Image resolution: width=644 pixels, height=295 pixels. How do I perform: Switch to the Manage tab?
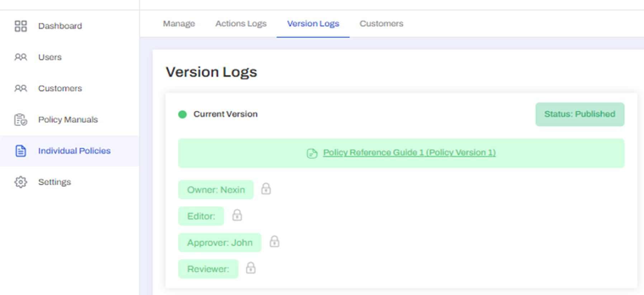[x=179, y=24]
